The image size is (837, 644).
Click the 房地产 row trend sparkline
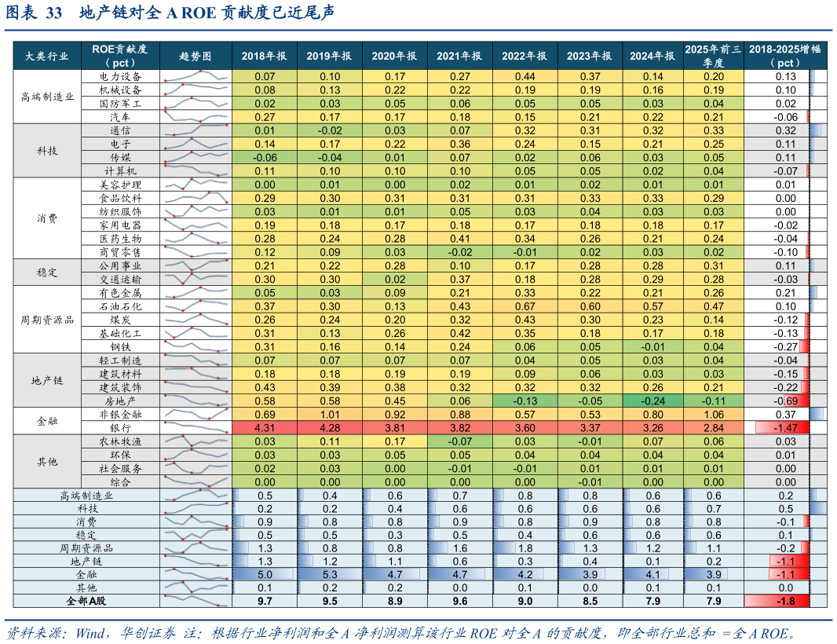coord(196,401)
